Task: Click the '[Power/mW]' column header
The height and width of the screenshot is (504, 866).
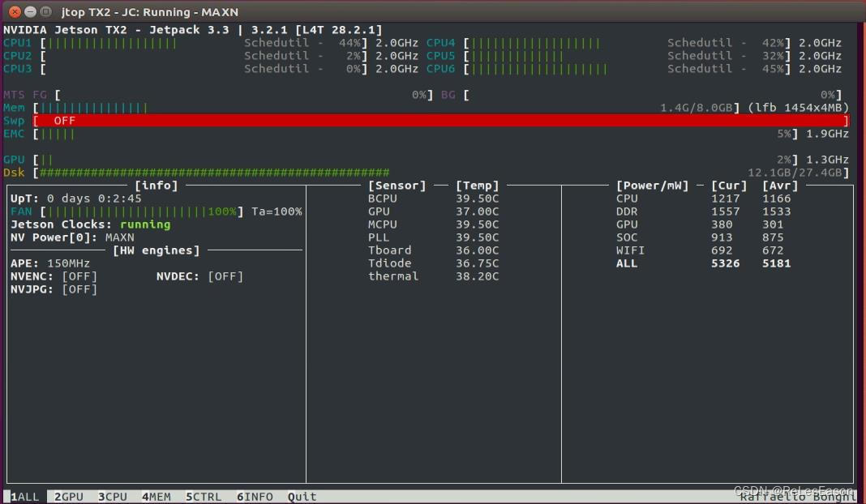Action: 652,186
